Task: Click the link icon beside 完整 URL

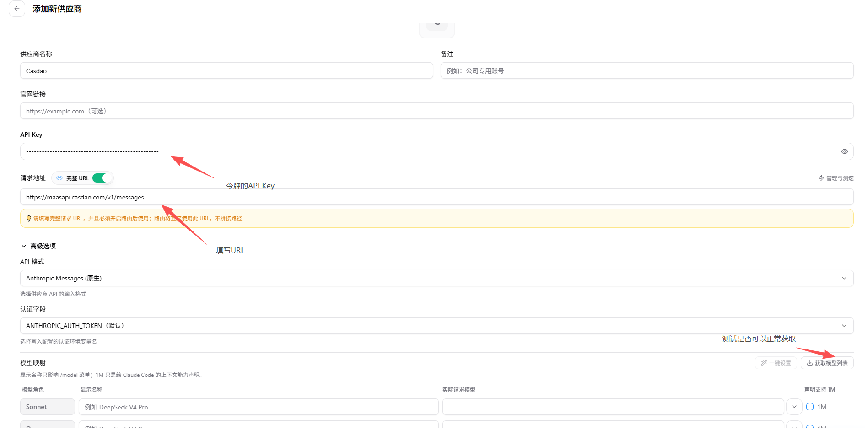Action: click(59, 178)
